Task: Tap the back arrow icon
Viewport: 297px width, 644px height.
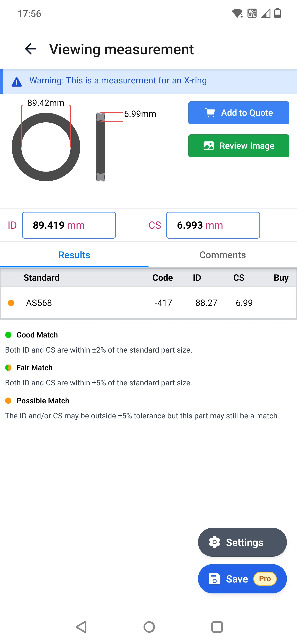Action: (31, 49)
